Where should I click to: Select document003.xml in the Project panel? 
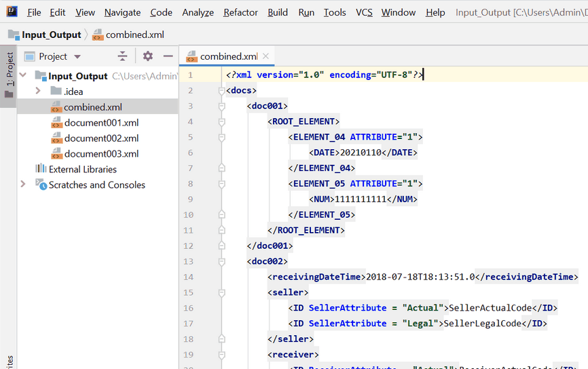[x=101, y=154]
